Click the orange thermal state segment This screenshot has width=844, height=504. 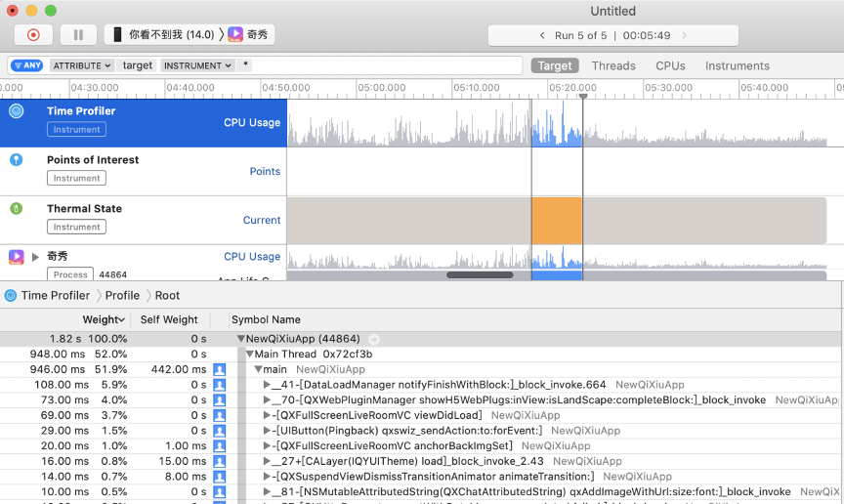coord(557,221)
